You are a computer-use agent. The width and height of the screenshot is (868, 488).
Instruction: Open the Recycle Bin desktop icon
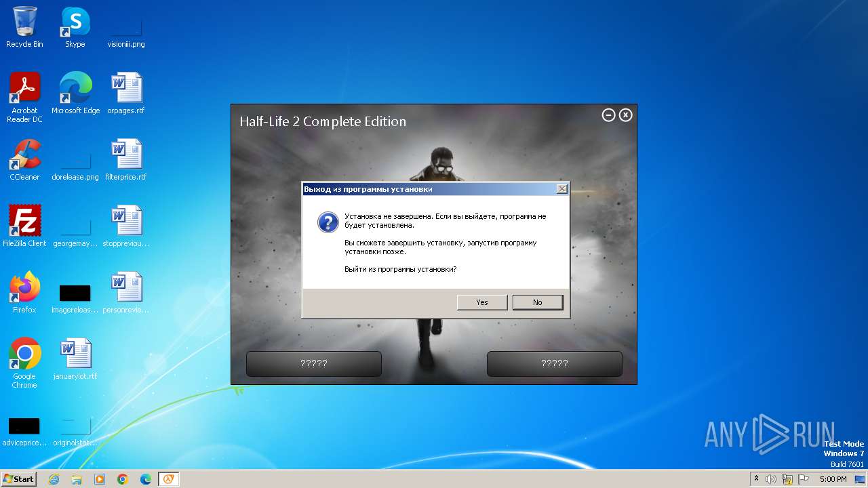[x=24, y=27]
